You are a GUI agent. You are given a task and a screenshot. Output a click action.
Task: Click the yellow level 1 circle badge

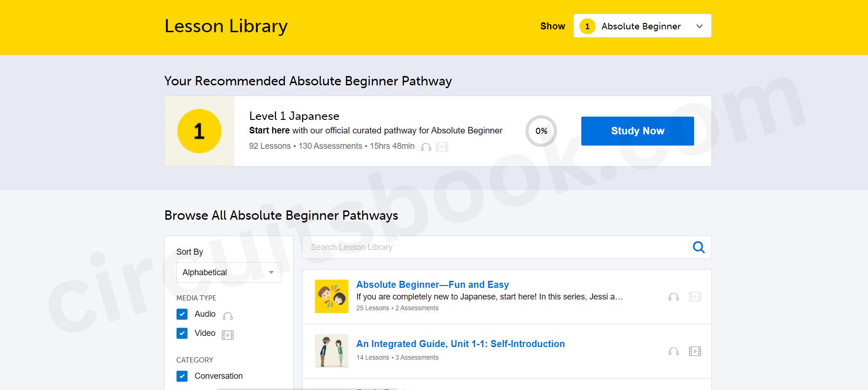(x=199, y=131)
